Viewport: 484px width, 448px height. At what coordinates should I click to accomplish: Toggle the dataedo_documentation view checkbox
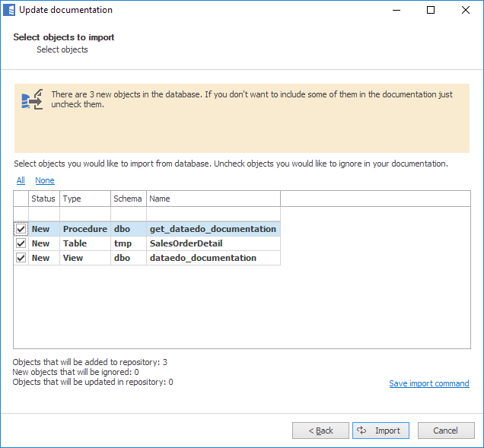click(x=21, y=258)
